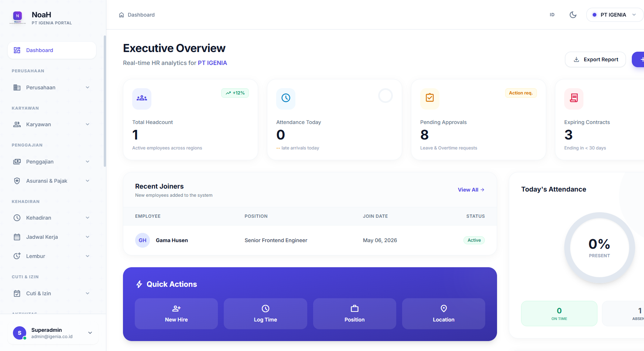This screenshot has width=644, height=351.
Task: Click the Expiring Contracts document icon
Action: point(574,98)
